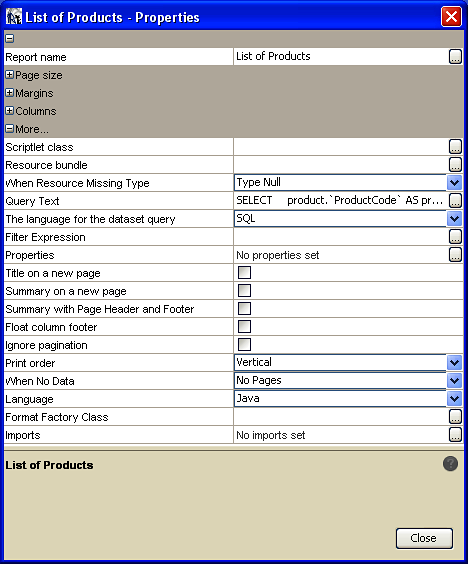
Task: Expand the Margins section
Action: point(10,92)
